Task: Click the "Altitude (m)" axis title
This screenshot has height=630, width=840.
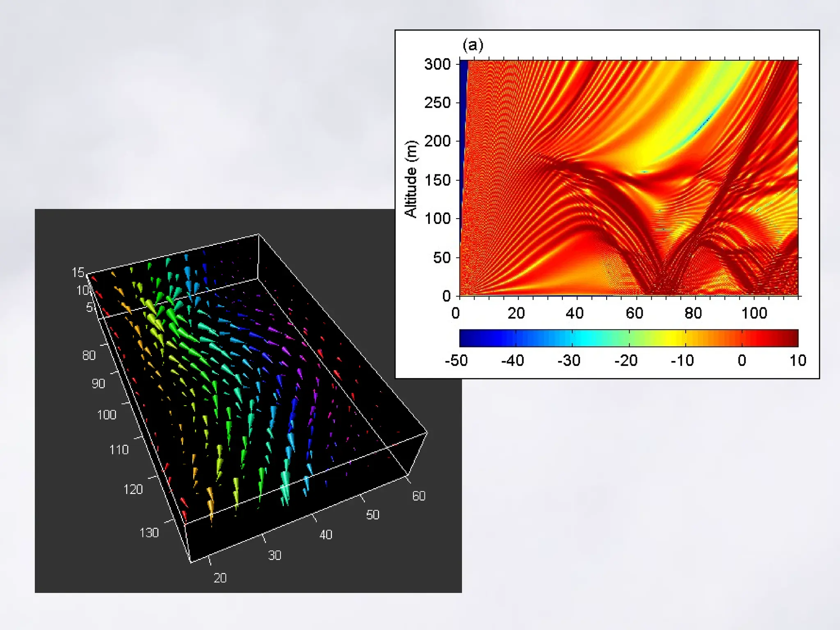Action: coord(411,178)
